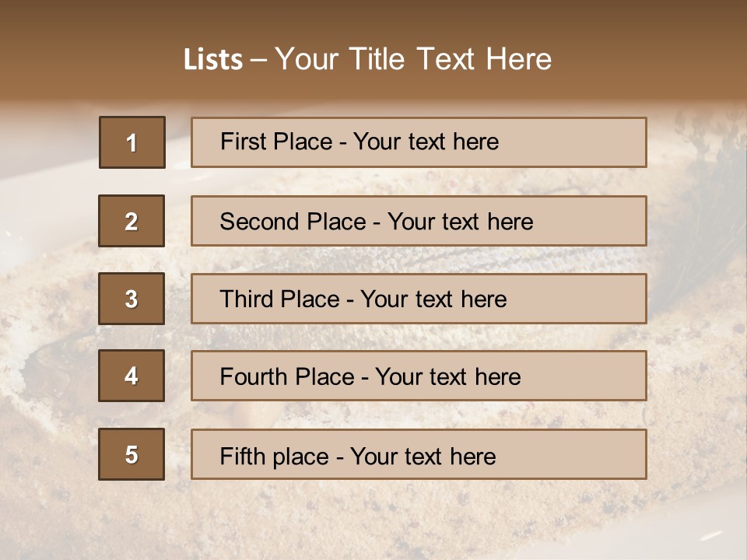The image size is (747, 560).
Task: Click the words 'Fifth place' in bar
Action: 275,457
